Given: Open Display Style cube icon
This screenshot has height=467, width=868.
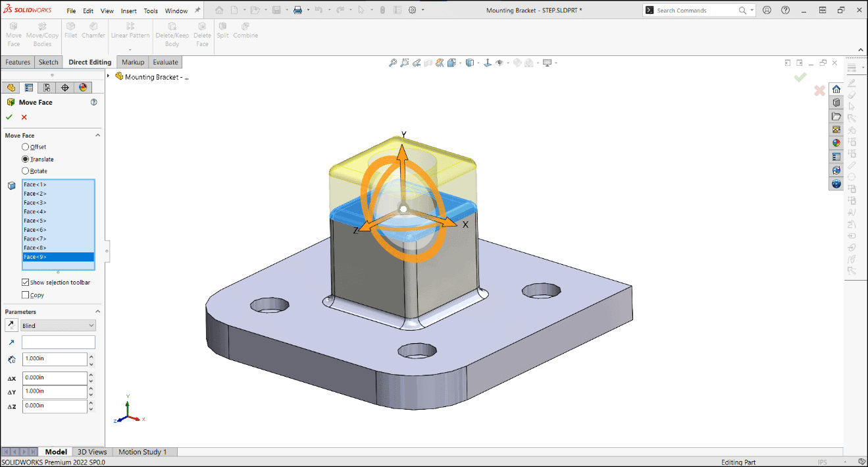Looking at the screenshot, I should pyautogui.click(x=469, y=63).
